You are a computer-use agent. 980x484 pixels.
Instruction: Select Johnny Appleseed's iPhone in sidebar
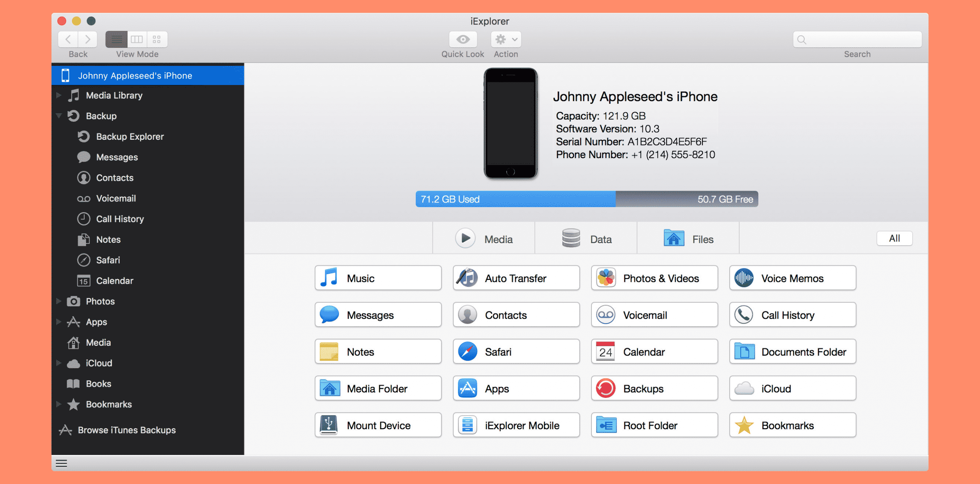pyautogui.click(x=148, y=75)
